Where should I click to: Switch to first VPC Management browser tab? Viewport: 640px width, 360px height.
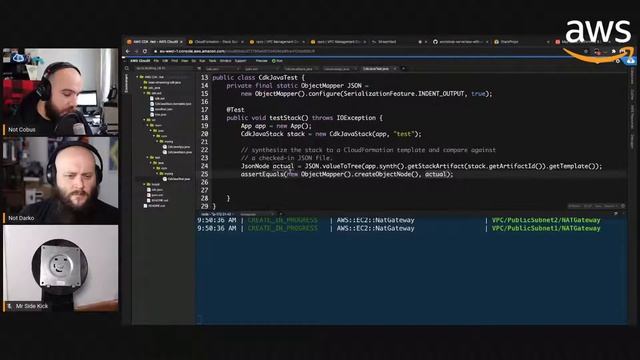click(x=278, y=42)
